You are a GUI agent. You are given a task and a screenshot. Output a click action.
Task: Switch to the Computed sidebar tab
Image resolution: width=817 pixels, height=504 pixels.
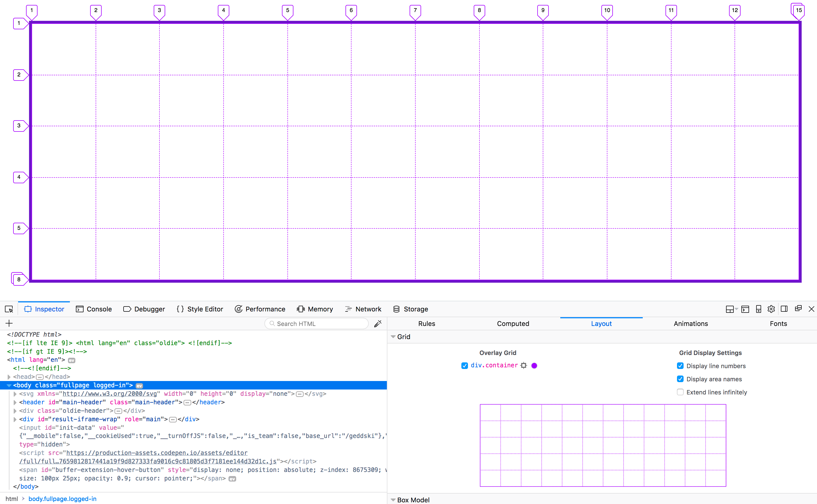tap(513, 324)
